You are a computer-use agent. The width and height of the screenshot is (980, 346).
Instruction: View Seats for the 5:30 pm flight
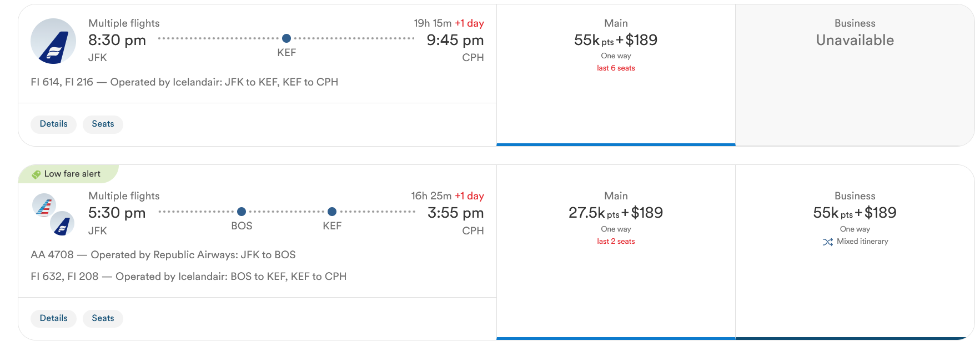pyautogui.click(x=103, y=318)
